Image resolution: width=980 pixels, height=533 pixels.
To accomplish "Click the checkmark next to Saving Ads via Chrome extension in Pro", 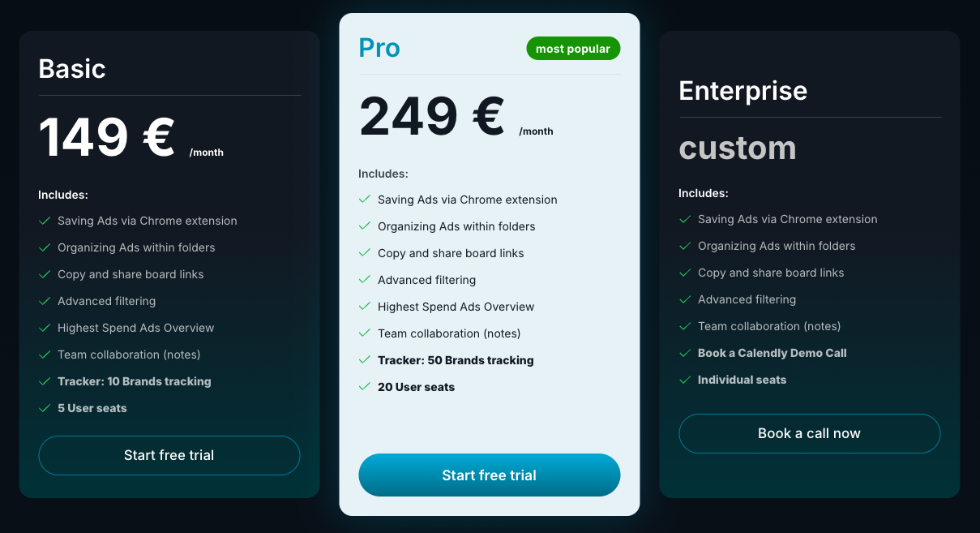I will (364, 200).
